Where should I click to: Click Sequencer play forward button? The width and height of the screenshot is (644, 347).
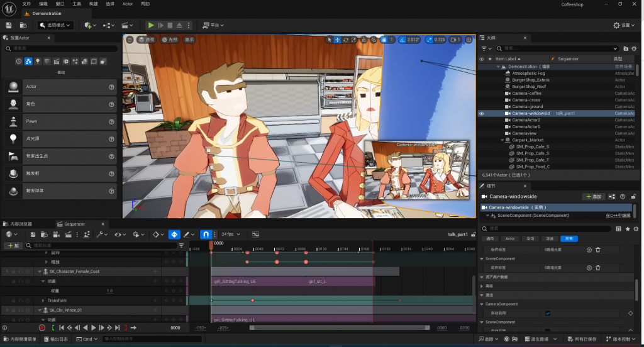93,328
